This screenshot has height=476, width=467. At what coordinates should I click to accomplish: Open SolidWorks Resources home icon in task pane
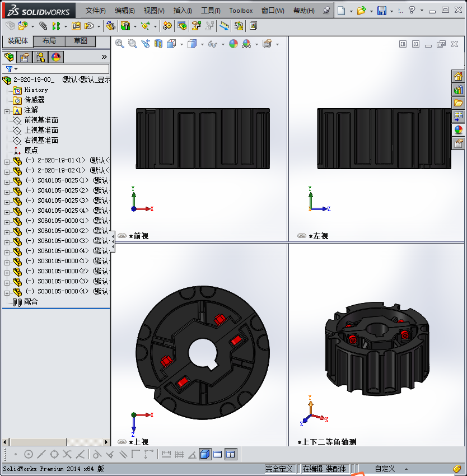pyautogui.click(x=459, y=76)
